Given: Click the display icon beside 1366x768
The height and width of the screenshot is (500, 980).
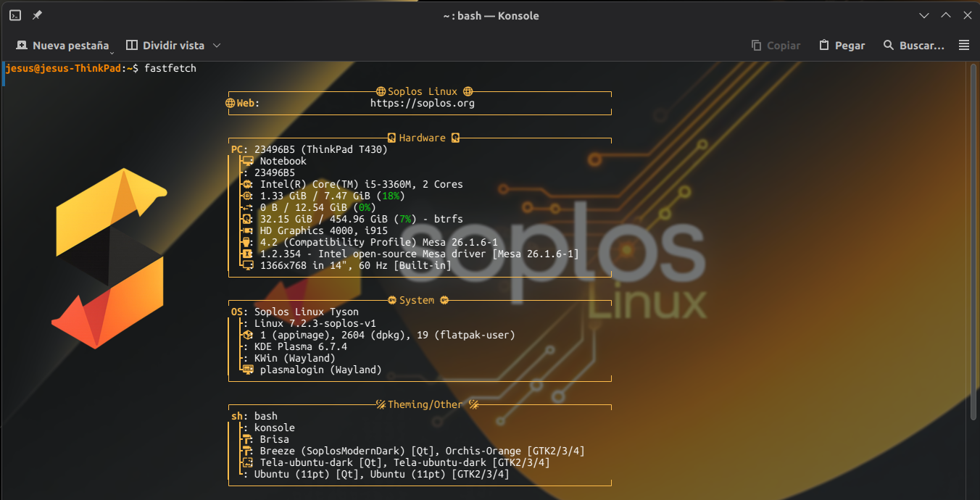Looking at the screenshot, I should [247, 265].
